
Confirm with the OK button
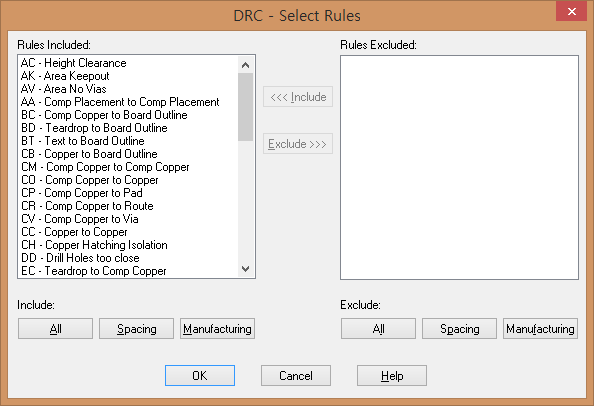click(x=200, y=376)
